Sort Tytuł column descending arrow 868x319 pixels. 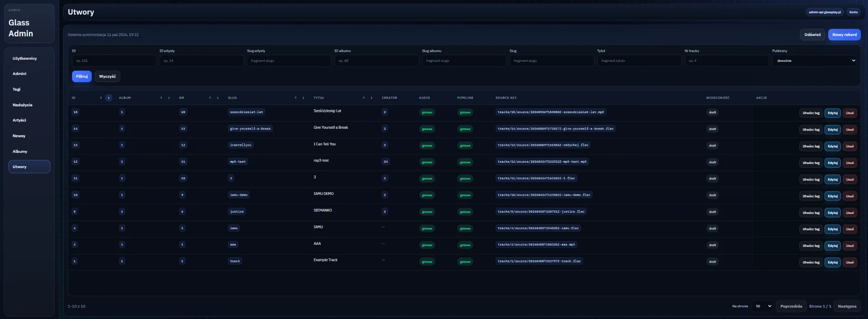click(371, 98)
